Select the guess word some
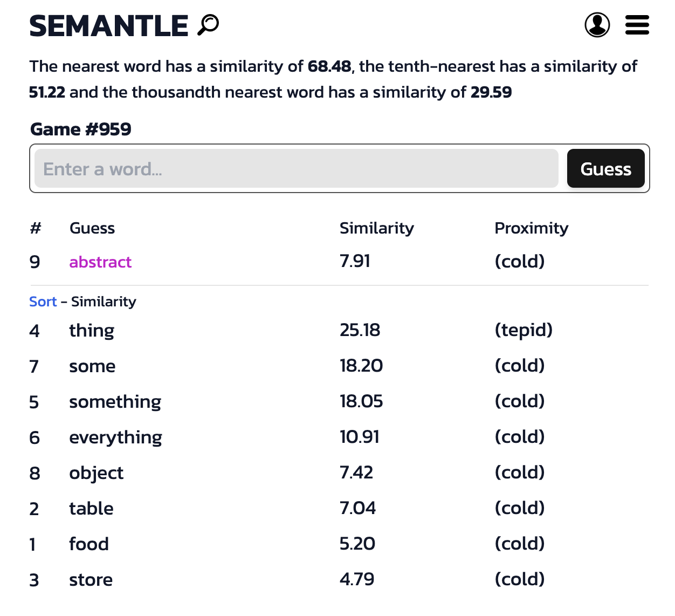 (x=92, y=366)
